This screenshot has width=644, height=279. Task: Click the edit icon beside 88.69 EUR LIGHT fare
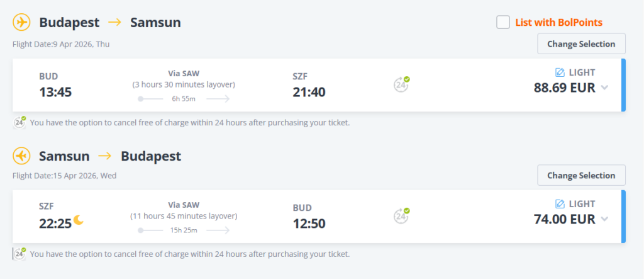pos(560,72)
